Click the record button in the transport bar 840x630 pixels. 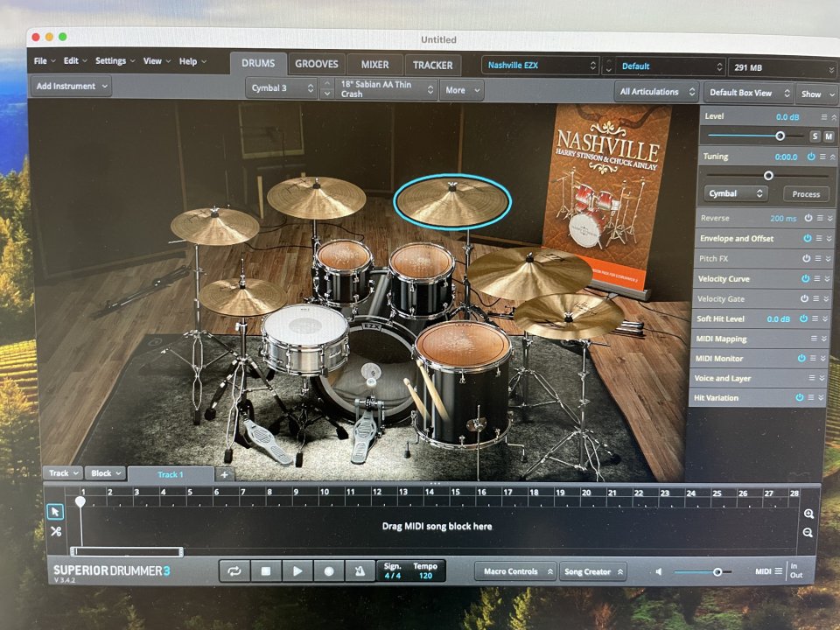pos(328,570)
